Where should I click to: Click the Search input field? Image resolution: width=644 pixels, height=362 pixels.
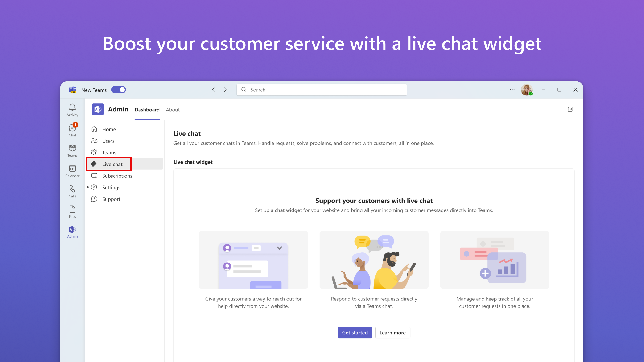[x=322, y=90]
